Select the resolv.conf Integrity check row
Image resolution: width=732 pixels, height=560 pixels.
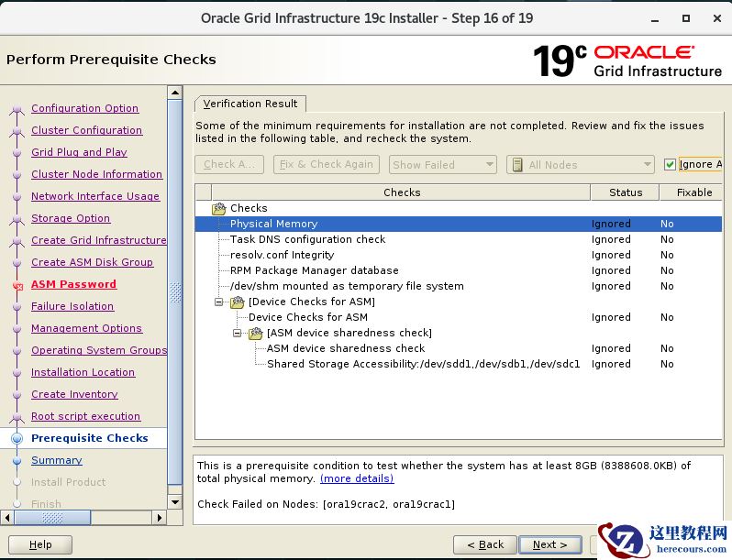pos(282,255)
